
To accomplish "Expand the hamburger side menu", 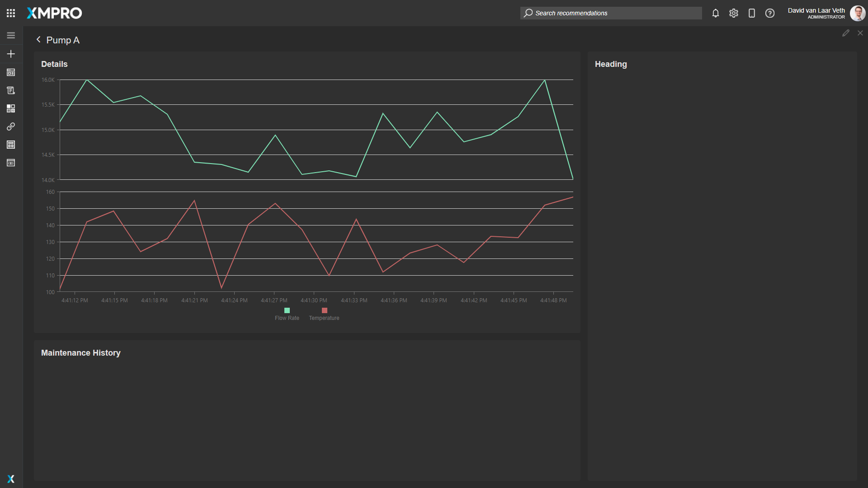I will pos(11,35).
